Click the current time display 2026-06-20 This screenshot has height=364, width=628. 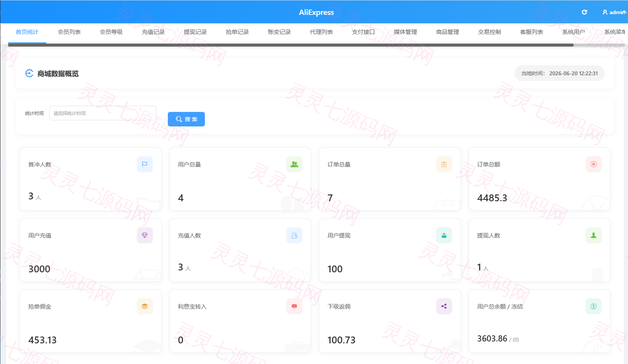pyautogui.click(x=560, y=73)
